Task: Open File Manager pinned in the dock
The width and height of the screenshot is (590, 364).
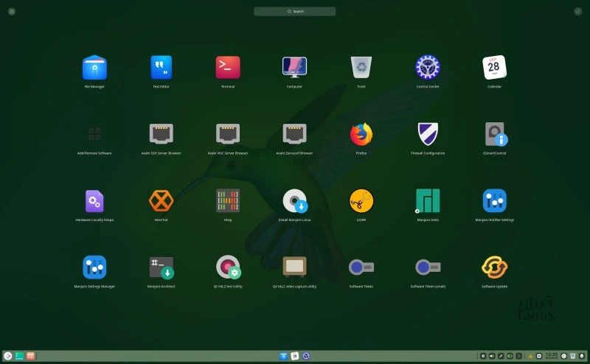Action: (x=283, y=356)
